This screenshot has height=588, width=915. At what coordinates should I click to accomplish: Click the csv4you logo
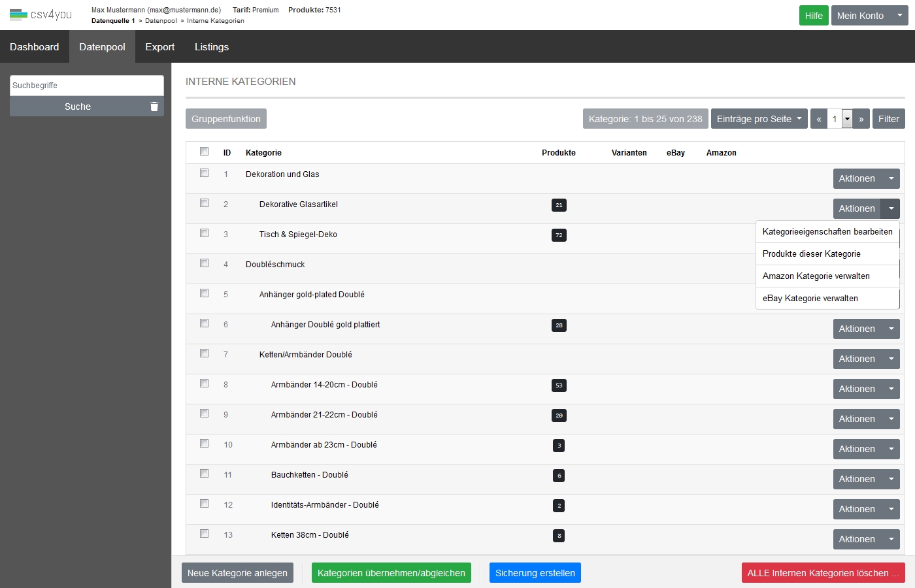pos(41,14)
